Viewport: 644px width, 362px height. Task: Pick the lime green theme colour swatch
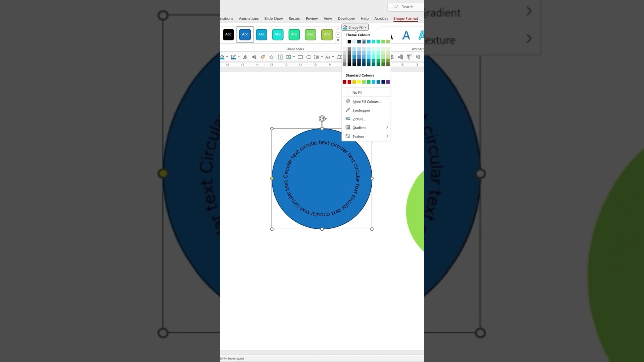point(388,42)
